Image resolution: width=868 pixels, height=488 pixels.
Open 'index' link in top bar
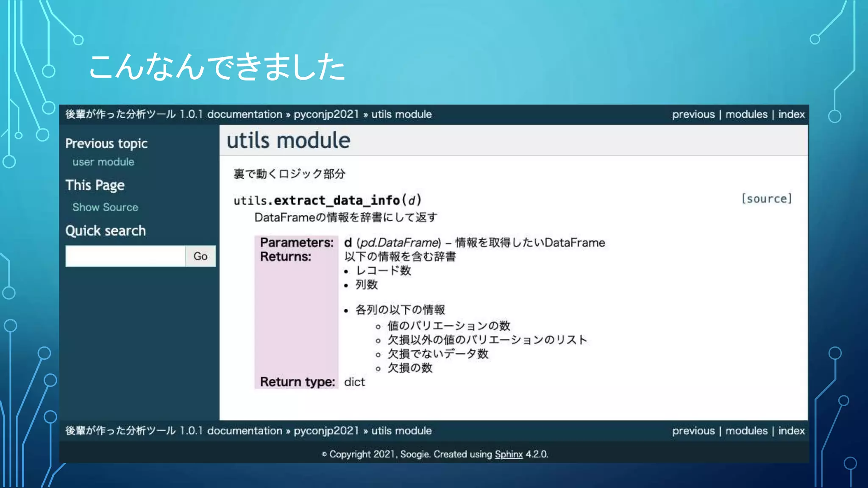click(x=791, y=114)
